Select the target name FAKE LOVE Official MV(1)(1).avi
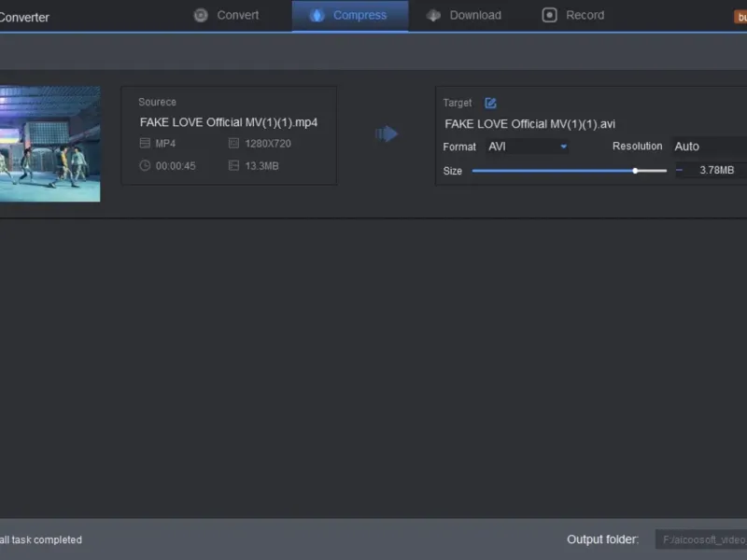The width and height of the screenshot is (747, 560). (529, 124)
